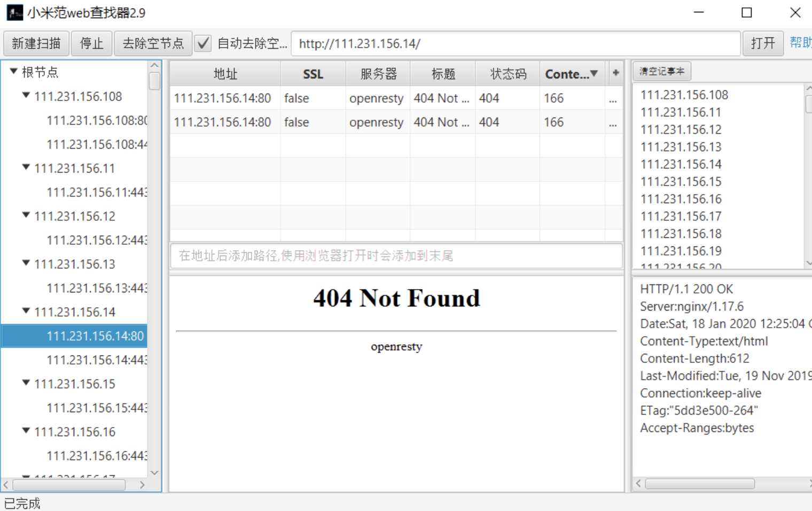812x511 pixels.
Task: Focus the path suffix input field
Action: click(x=396, y=256)
